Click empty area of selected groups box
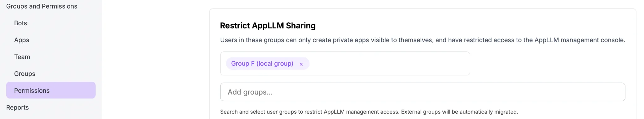The image size is (644, 119). tap(390, 63)
